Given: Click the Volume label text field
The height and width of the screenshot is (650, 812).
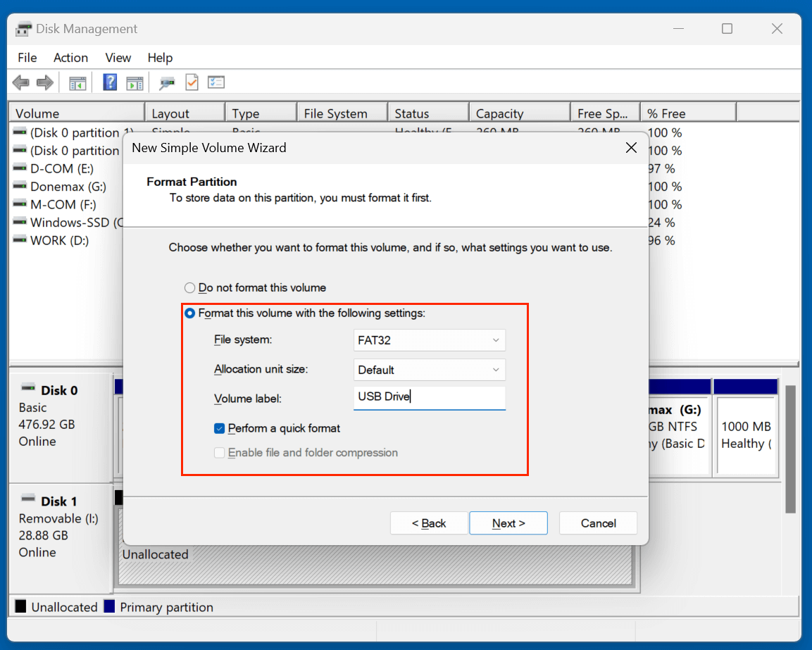Looking at the screenshot, I should click(x=429, y=399).
